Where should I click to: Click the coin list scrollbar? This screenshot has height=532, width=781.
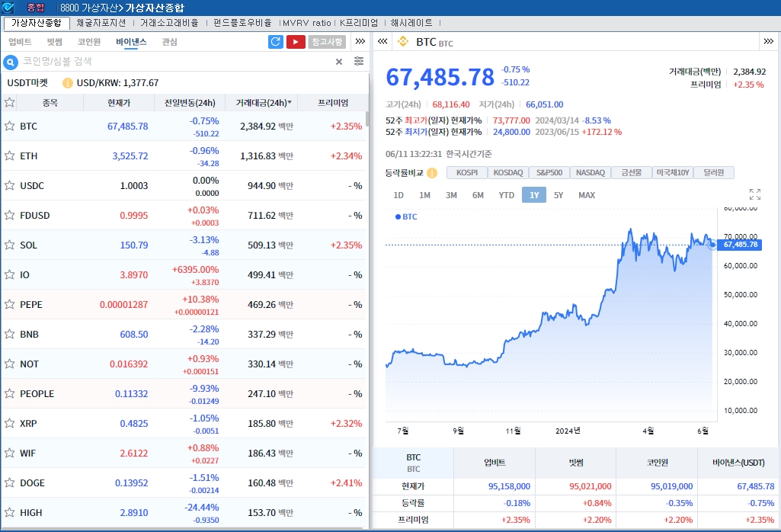click(x=367, y=119)
